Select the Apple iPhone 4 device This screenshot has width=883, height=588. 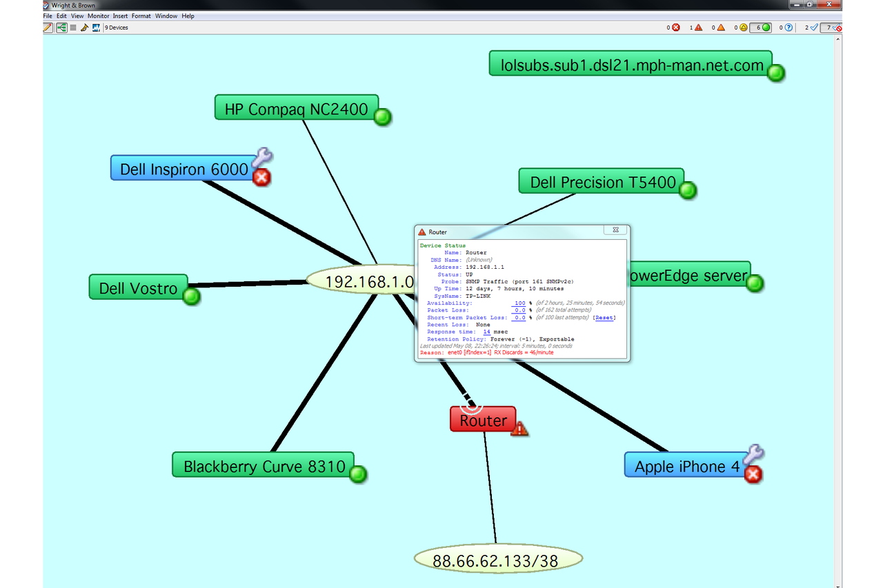[687, 466]
